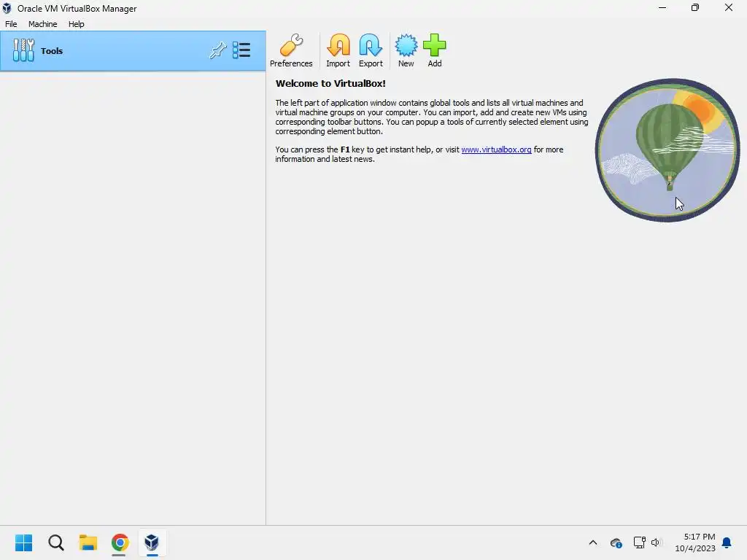
Task: Open the Machine menu
Action: click(42, 24)
